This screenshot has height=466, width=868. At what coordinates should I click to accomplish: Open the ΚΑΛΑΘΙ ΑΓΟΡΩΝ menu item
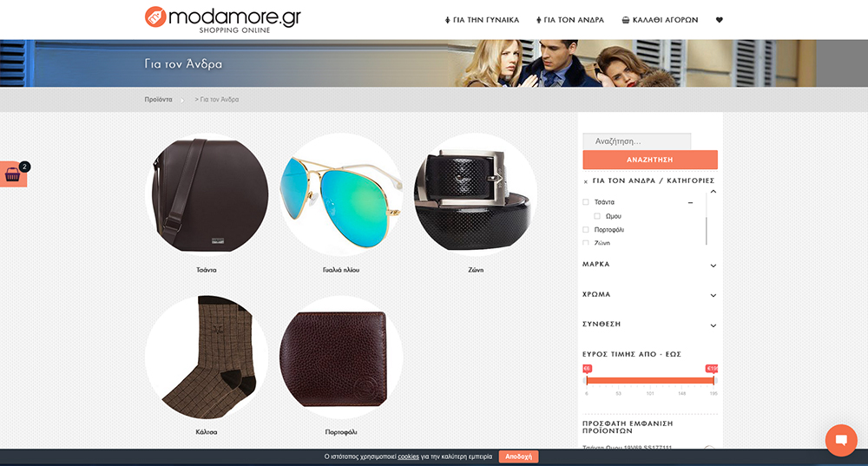[660, 20]
